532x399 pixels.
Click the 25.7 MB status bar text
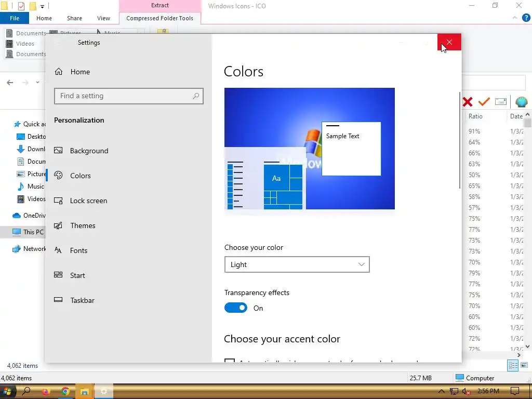pyautogui.click(x=421, y=378)
